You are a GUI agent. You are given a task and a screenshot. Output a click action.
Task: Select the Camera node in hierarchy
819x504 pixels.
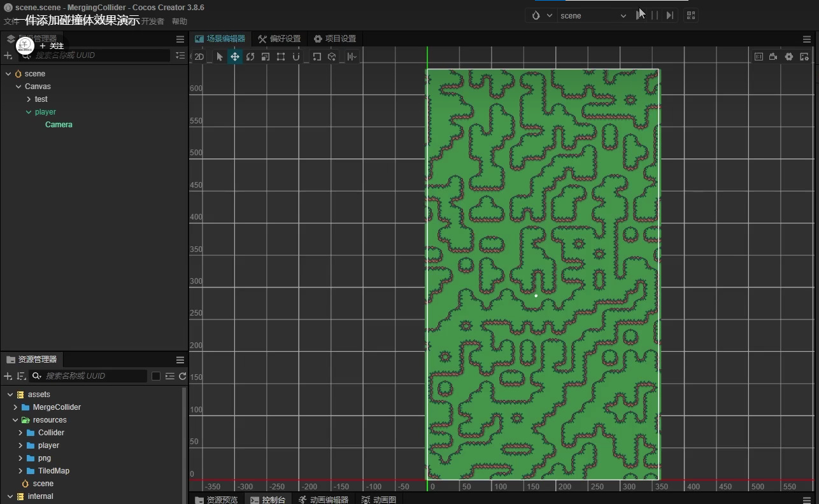(x=59, y=125)
